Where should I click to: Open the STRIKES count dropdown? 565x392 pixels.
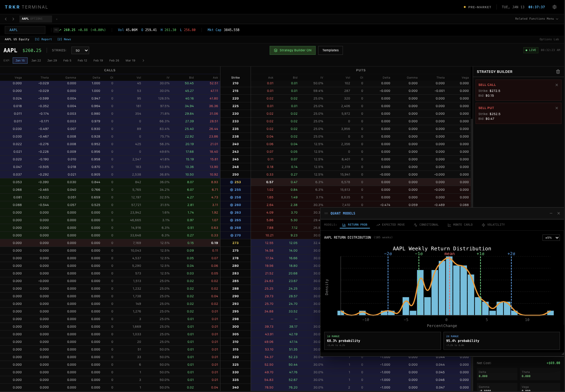click(80, 50)
